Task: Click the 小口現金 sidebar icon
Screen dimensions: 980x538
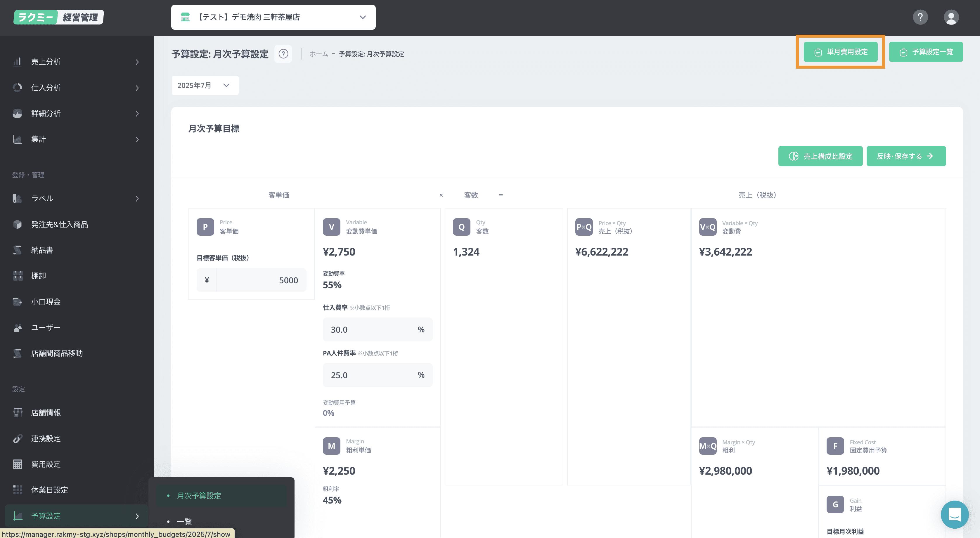Action: 18,301
